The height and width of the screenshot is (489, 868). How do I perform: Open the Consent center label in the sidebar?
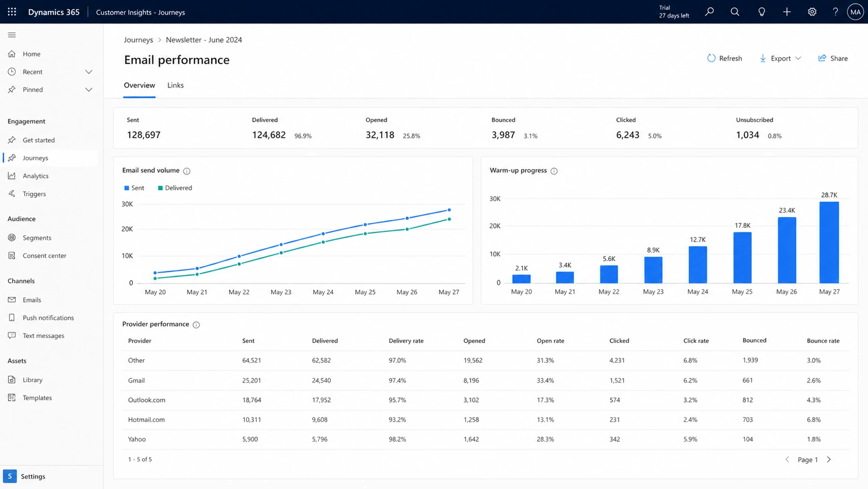45,256
